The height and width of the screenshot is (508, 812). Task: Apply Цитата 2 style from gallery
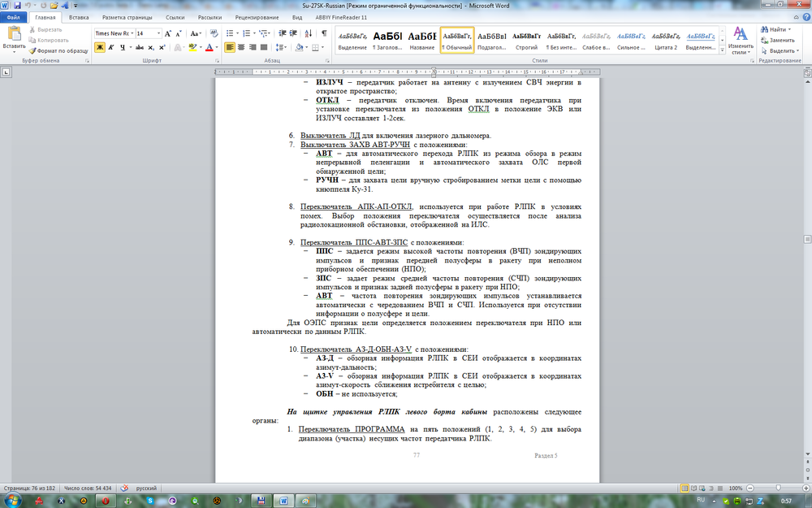(666, 41)
